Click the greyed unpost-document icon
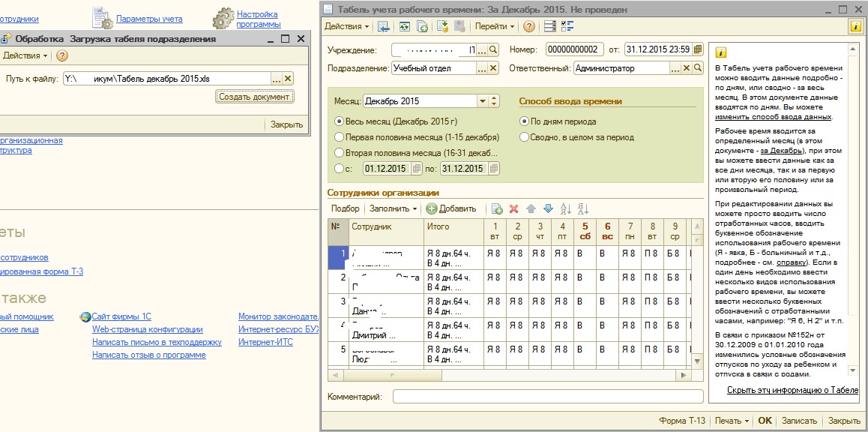The width and height of the screenshot is (868, 432). click(x=459, y=26)
